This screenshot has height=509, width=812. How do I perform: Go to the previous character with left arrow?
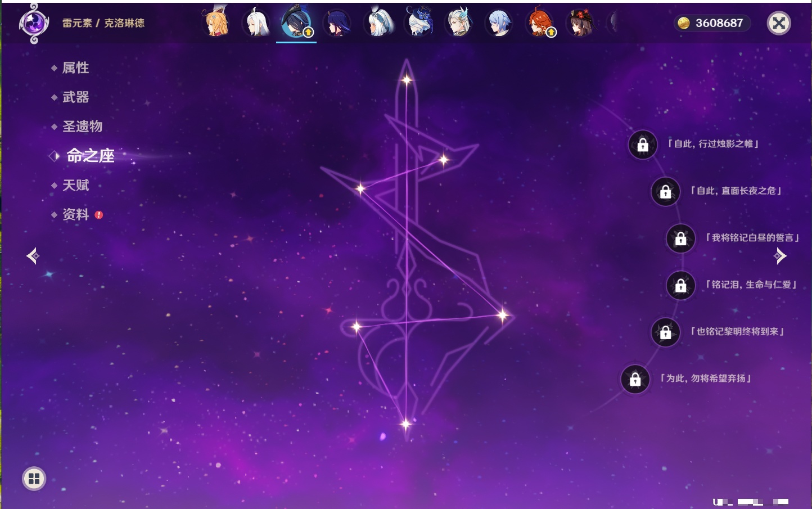click(x=33, y=256)
